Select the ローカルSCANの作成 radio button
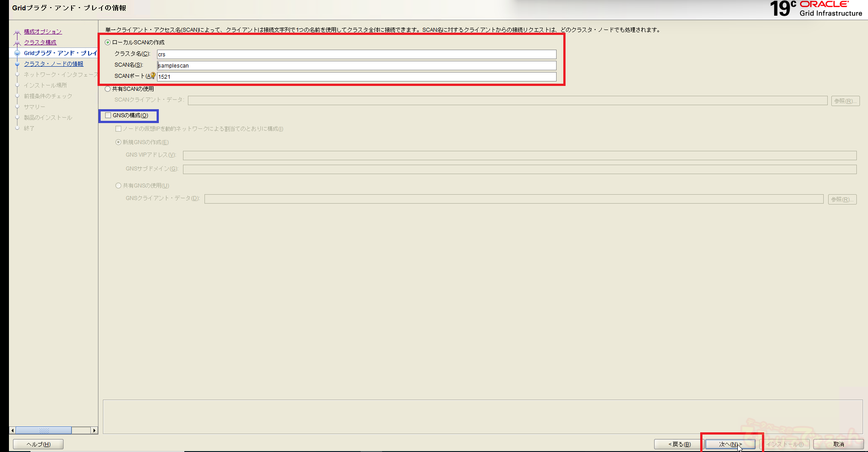Viewport: 868px width, 452px height. point(108,43)
